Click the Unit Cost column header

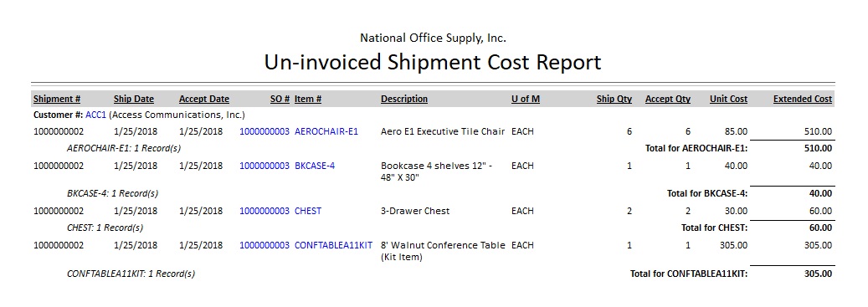point(728,99)
